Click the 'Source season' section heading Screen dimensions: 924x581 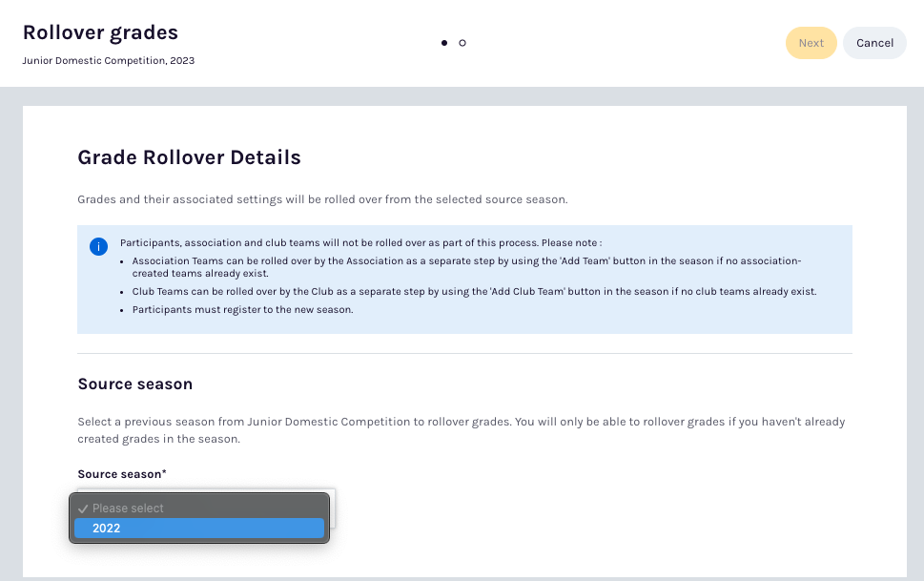pos(134,384)
